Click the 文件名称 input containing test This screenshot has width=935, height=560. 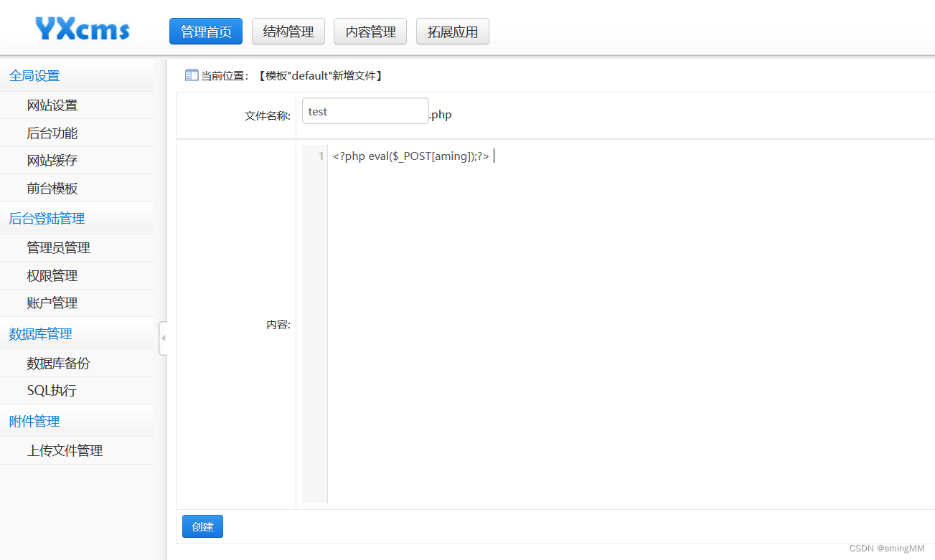[365, 111]
